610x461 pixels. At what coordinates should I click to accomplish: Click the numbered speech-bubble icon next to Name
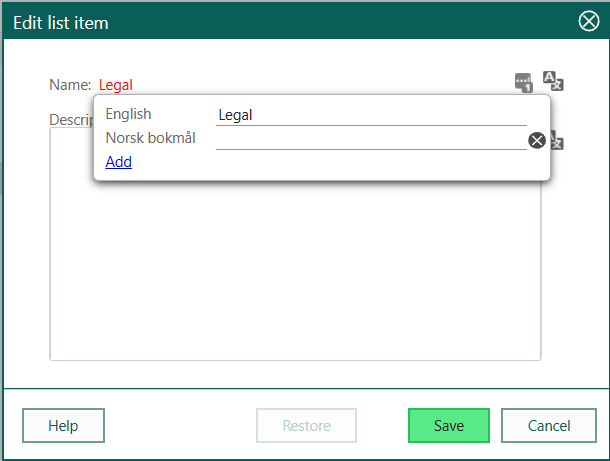[x=523, y=82]
